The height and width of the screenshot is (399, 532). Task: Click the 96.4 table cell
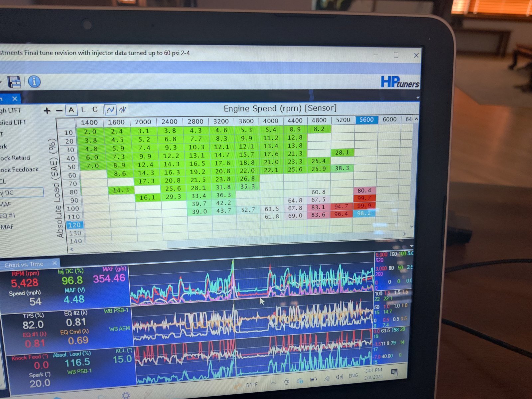(x=341, y=214)
